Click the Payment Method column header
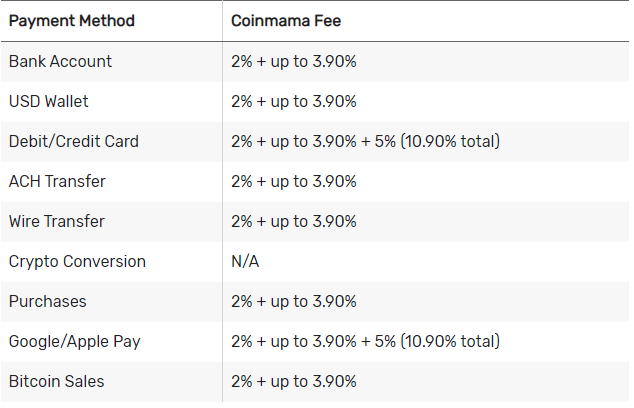This screenshot has height=408, width=634. [x=72, y=21]
